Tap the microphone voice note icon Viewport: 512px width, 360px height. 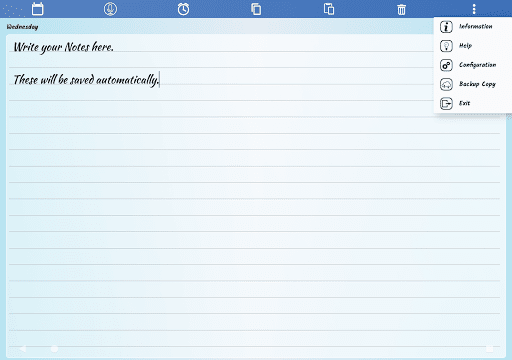tap(110, 9)
